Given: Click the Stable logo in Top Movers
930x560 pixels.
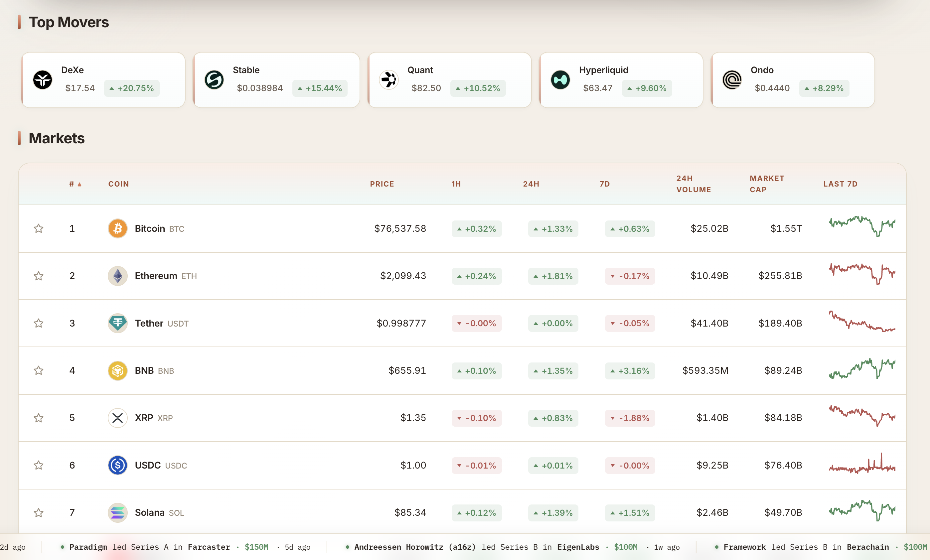Looking at the screenshot, I should tap(214, 79).
